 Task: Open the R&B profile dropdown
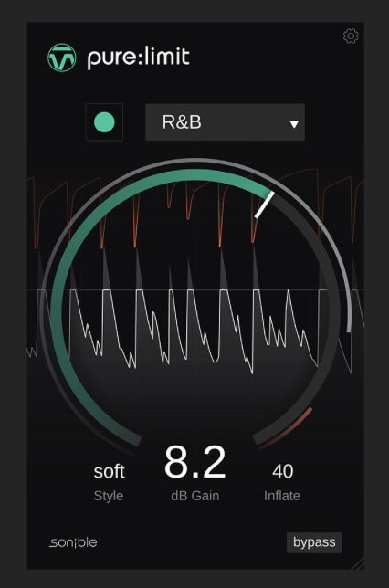[x=225, y=122]
